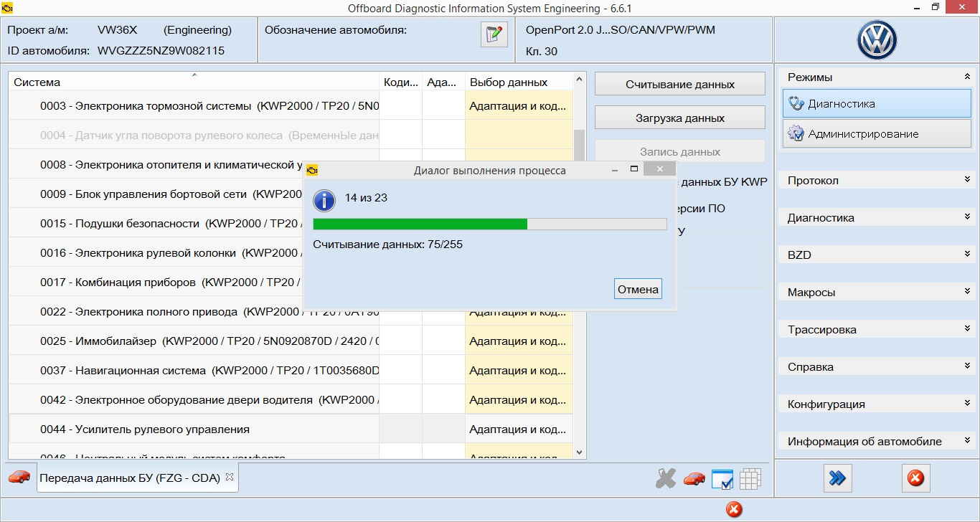Click the disabled Запись данных button
The width and height of the screenshot is (980, 522).
[x=680, y=152]
